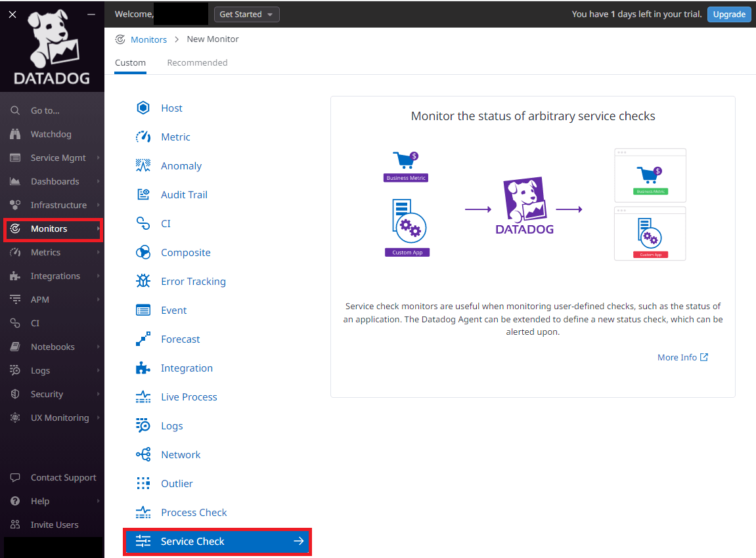Click the Metric gauge icon in monitor list
The height and width of the screenshot is (558, 756).
(143, 137)
